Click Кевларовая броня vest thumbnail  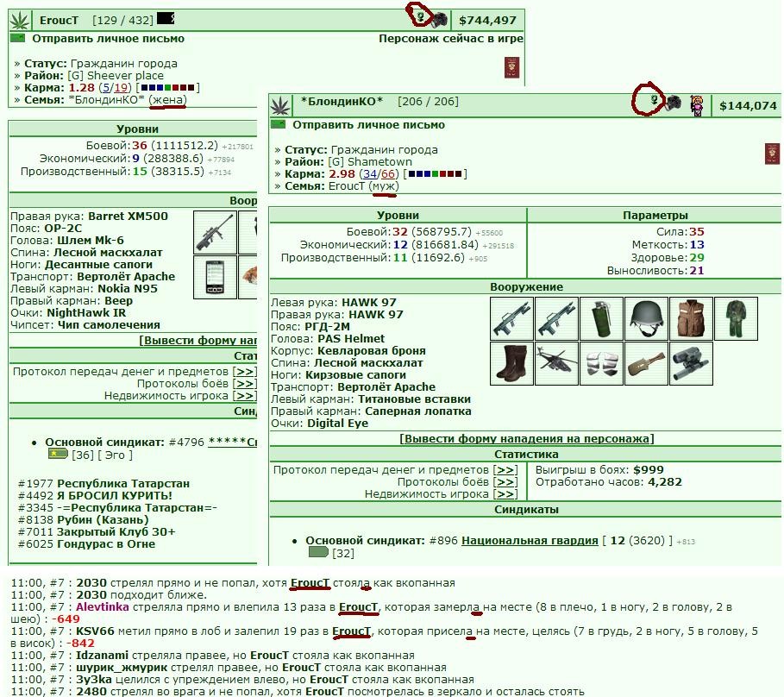click(x=691, y=318)
